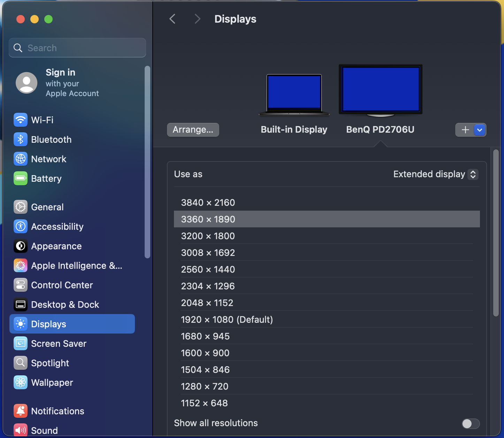The width and height of the screenshot is (504, 438).
Task: Click the Displays sun icon
Action: (x=21, y=324)
